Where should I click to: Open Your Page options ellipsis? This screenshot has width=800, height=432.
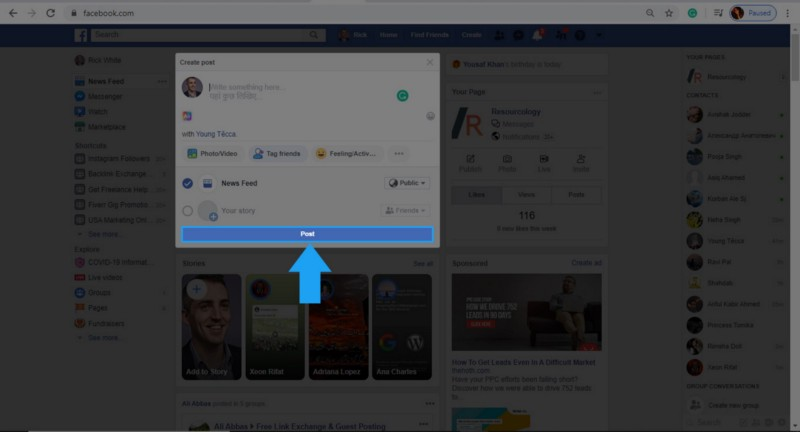(596, 92)
